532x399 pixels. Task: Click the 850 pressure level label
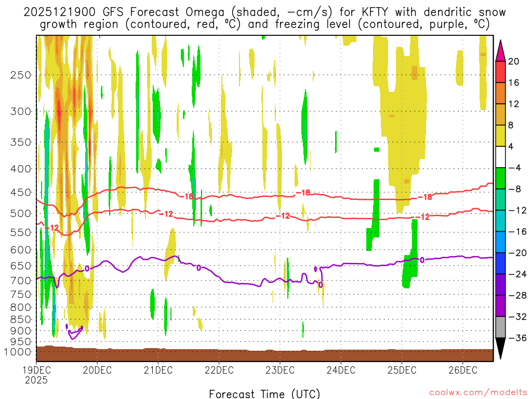tap(21, 320)
